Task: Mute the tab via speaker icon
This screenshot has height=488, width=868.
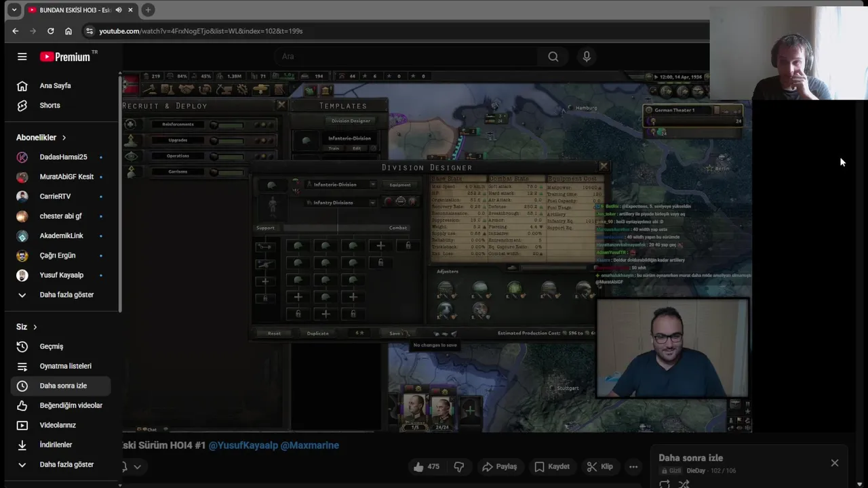Action: click(x=119, y=10)
